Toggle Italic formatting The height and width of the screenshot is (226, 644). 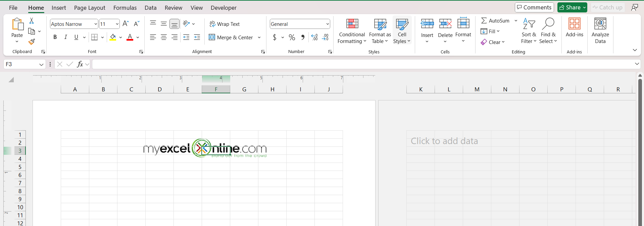click(x=66, y=37)
